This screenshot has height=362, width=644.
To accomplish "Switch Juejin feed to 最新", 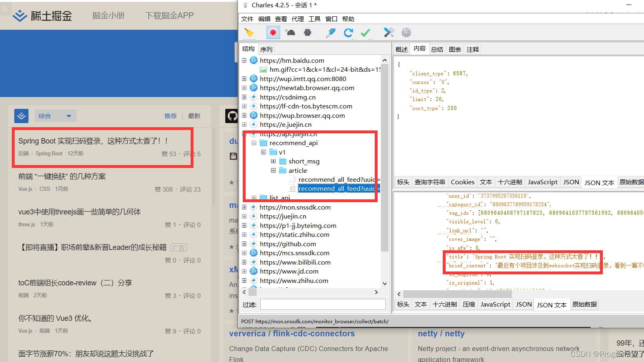I will click(194, 116).
